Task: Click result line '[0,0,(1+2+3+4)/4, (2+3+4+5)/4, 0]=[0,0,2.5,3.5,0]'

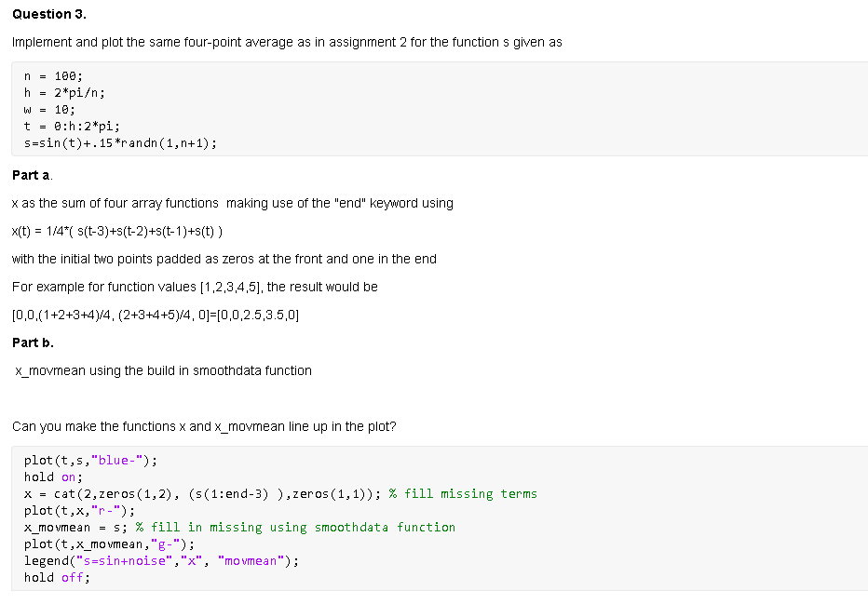Action: pos(156,315)
